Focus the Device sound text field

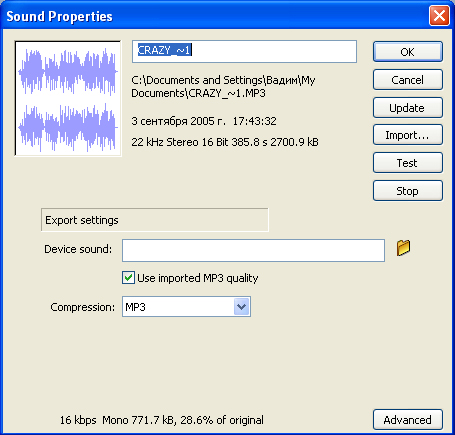(x=253, y=250)
